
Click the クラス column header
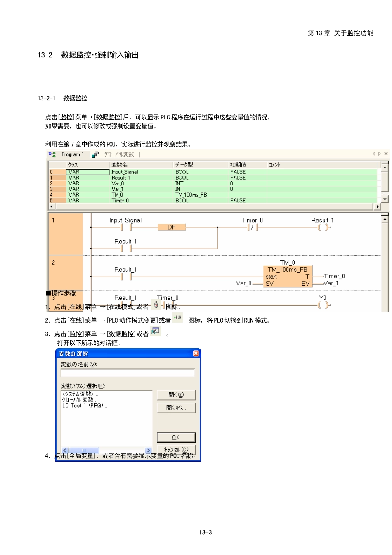[x=87, y=165]
